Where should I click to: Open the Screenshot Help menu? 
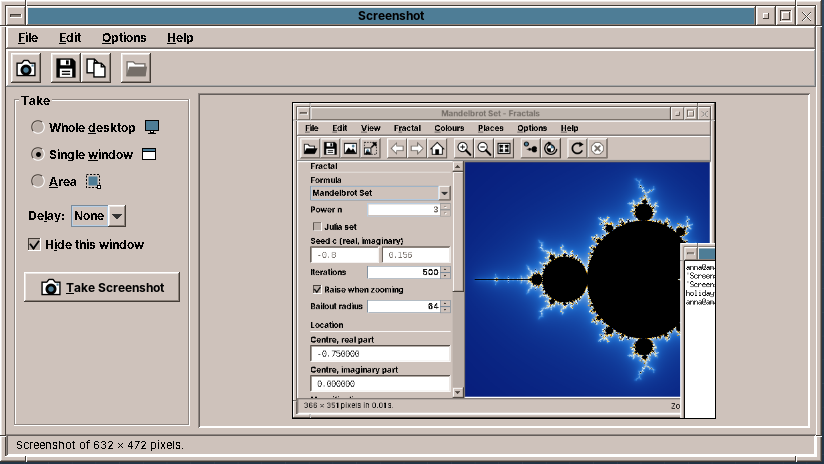(x=180, y=38)
